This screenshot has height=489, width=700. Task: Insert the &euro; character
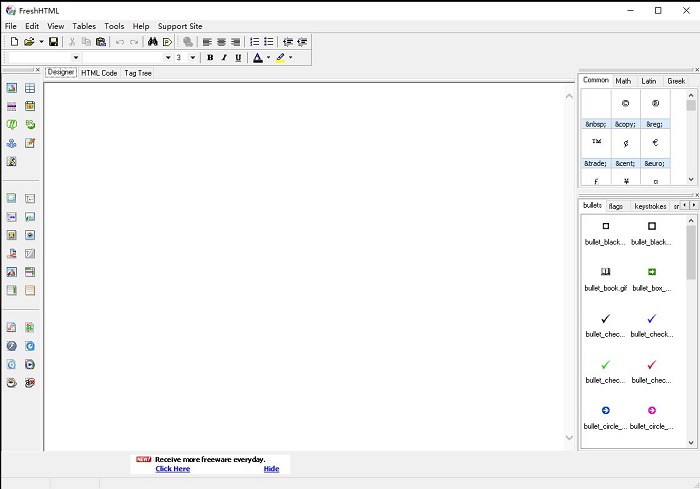tap(655, 149)
